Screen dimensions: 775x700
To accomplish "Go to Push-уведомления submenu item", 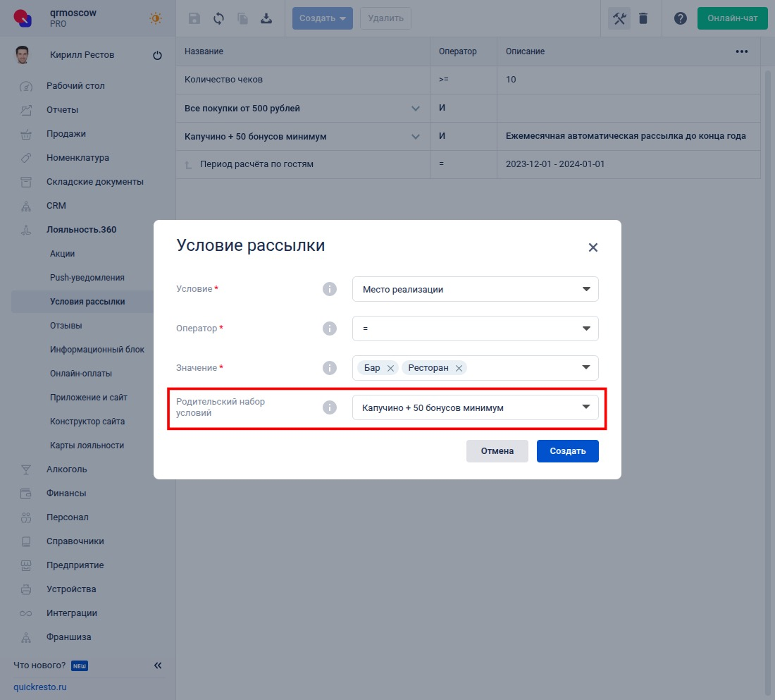I will (87, 278).
